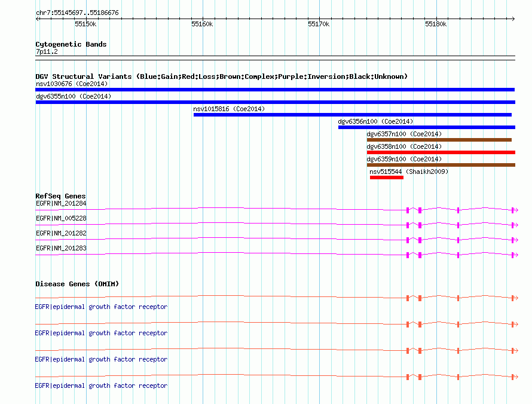Screen dimensions: 532x404
Task: Select the EGFR|NM_005228 transcript label
Action: click(61, 218)
